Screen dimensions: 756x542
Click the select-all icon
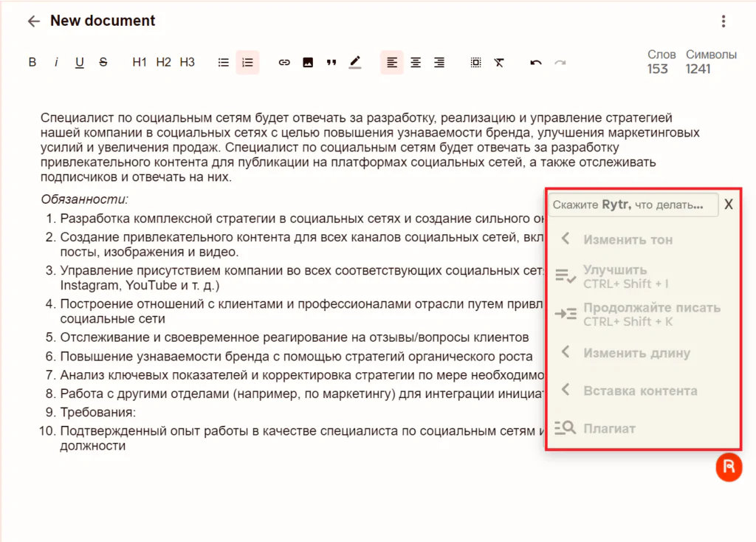(476, 62)
